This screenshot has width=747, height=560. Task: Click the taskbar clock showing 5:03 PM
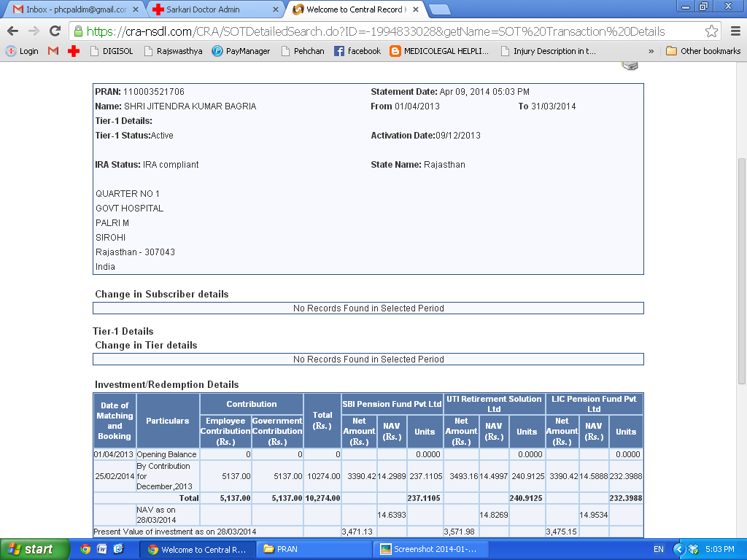719,550
